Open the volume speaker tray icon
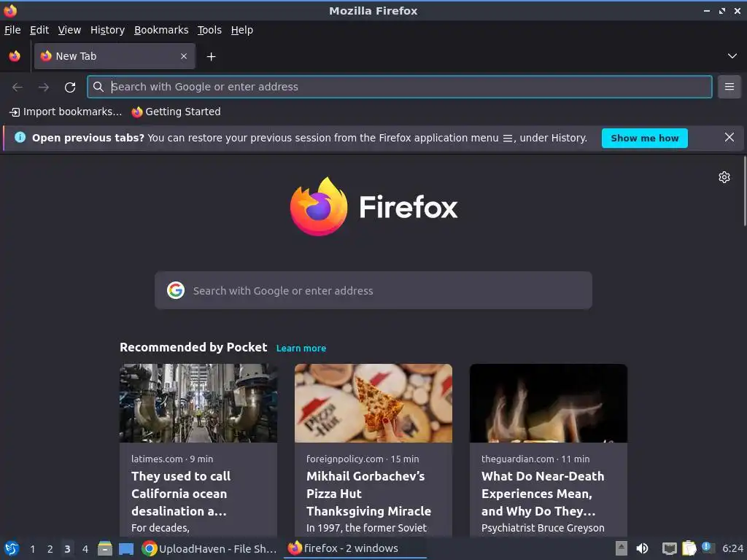The image size is (747, 560). (x=643, y=548)
